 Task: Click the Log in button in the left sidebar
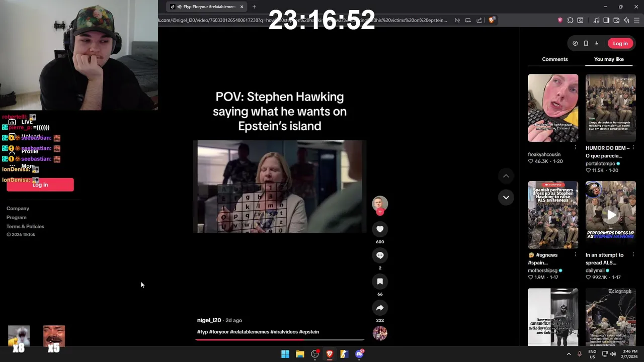[x=40, y=185]
